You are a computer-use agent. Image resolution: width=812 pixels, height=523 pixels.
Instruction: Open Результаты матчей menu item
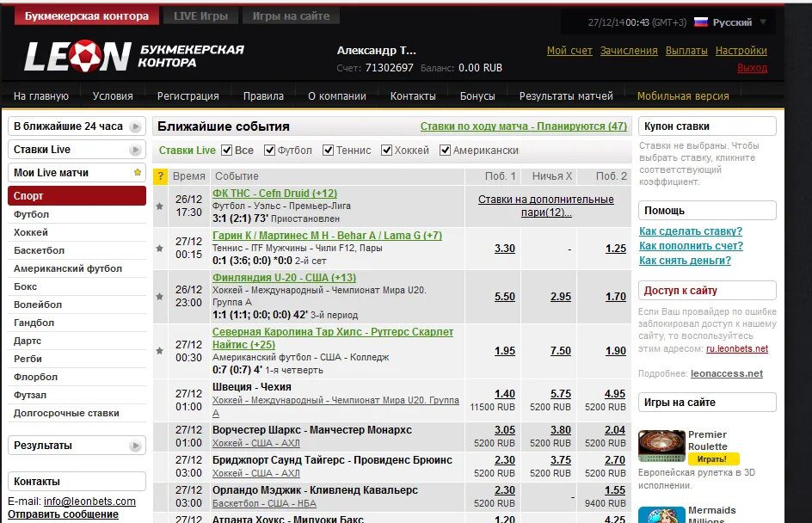coord(566,95)
